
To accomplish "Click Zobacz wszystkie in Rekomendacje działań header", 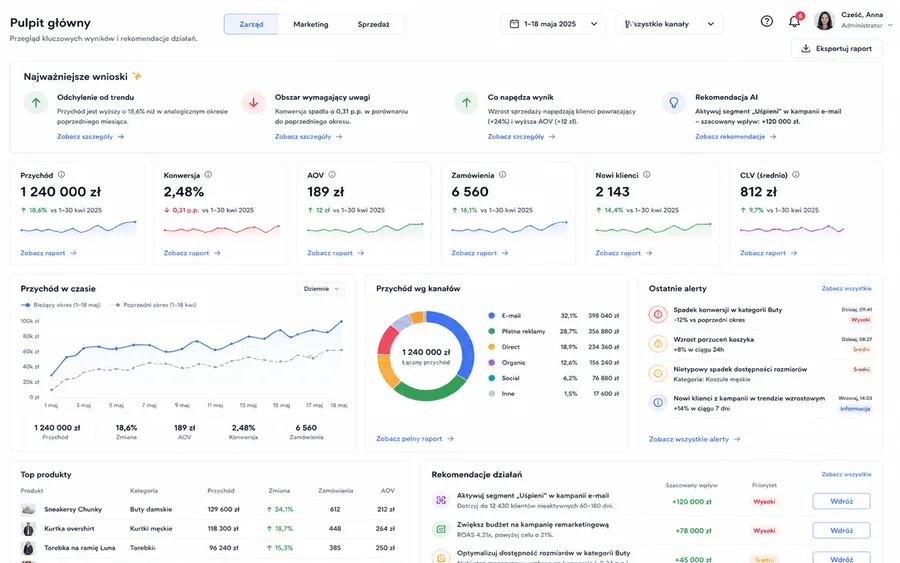I will [x=846, y=475].
